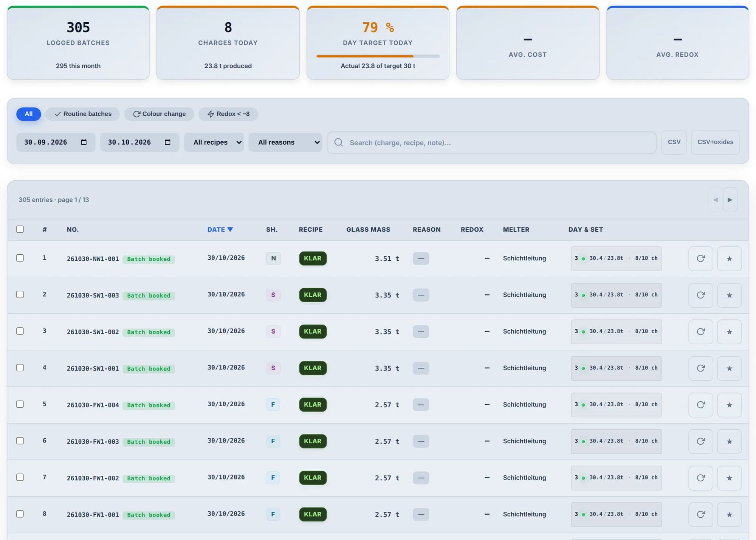756x540 pixels.
Task: Click the refresh icon for batch 261030-FW1-002
Action: (x=700, y=478)
